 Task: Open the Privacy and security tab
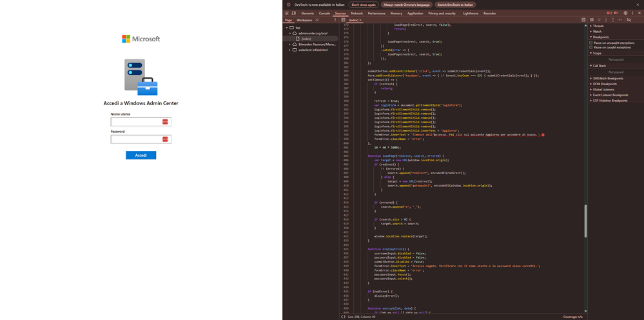442,13
